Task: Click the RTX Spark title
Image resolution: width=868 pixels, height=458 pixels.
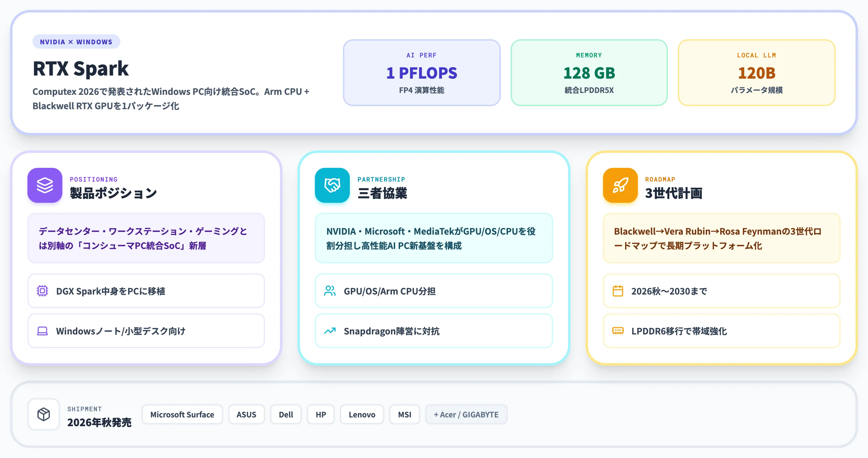Action: point(81,68)
